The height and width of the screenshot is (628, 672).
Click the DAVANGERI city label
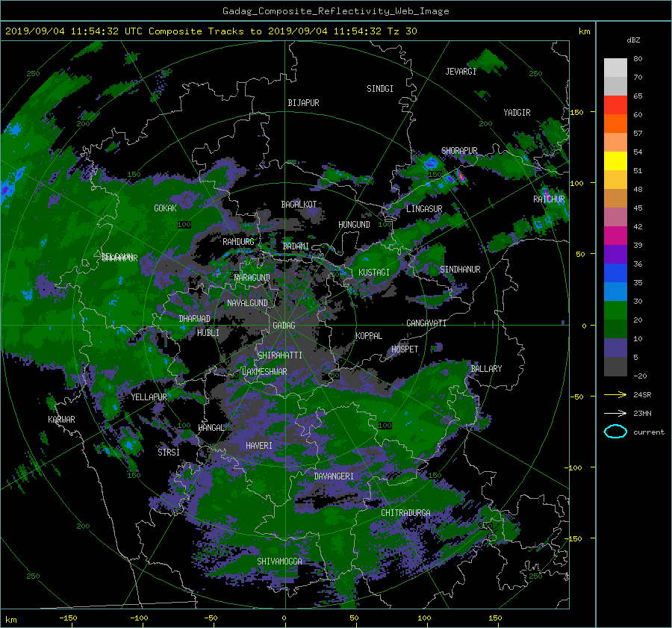334,476
